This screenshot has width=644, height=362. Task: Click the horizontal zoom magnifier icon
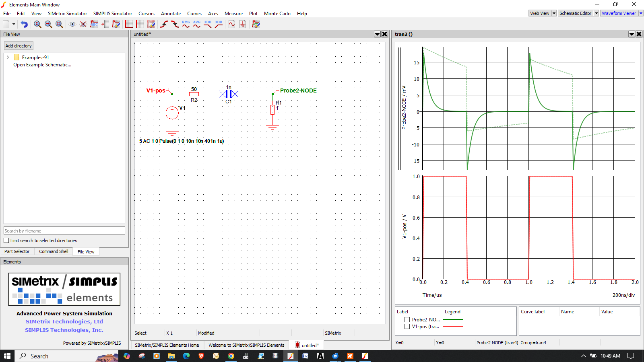click(48, 24)
